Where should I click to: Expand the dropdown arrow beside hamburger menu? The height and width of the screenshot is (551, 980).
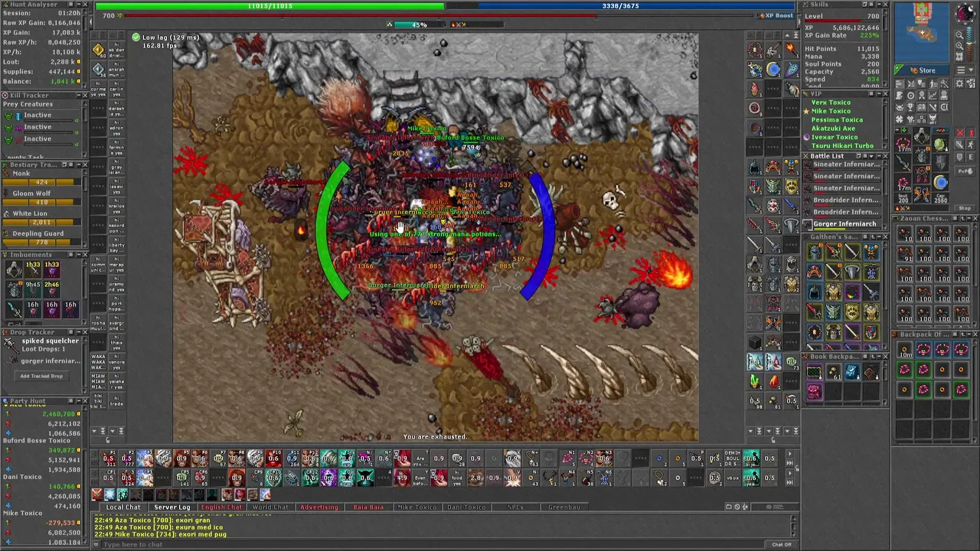click(971, 70)
